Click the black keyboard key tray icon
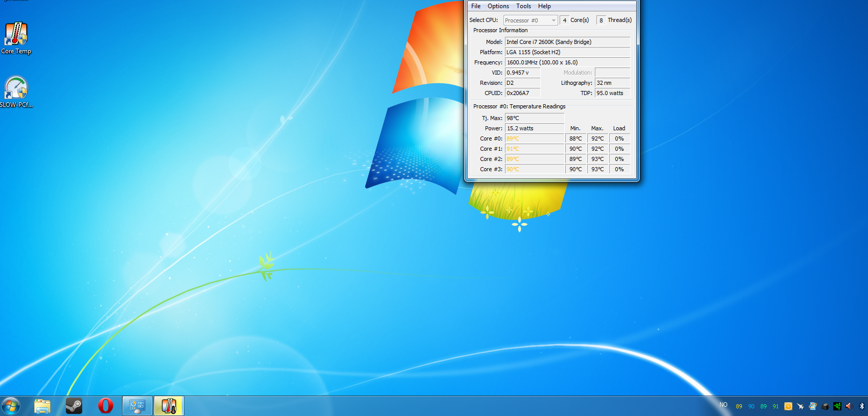This screenshot has width=868, height=416. tap(825, 406)
